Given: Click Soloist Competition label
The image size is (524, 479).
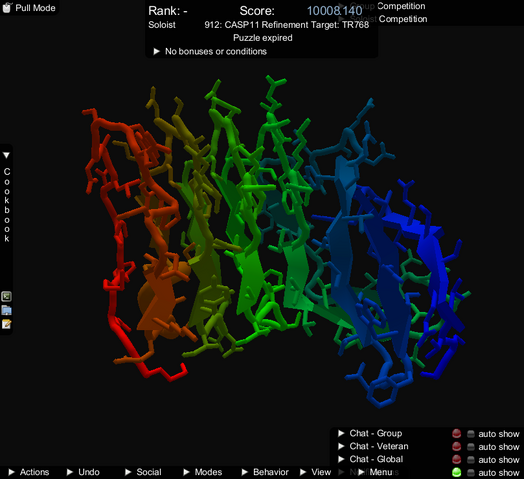Looking at the screenshot, I should 388,19.
